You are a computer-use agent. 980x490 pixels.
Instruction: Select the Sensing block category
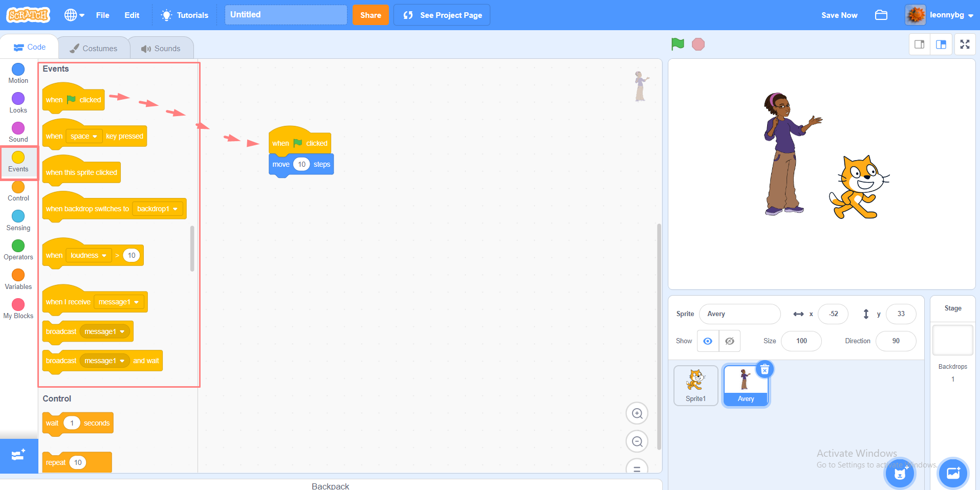[x=18, y=220]
